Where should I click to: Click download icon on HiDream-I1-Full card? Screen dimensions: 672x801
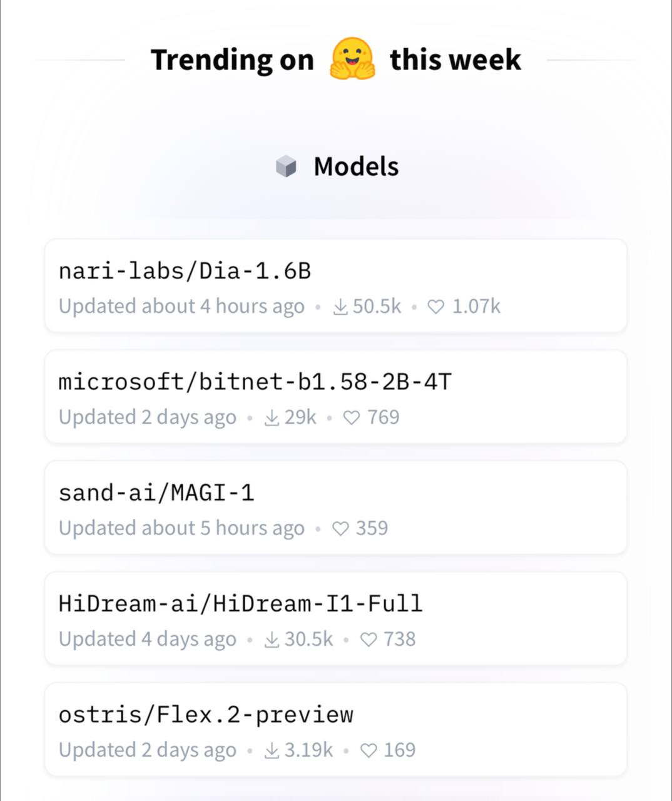(272, 640)
